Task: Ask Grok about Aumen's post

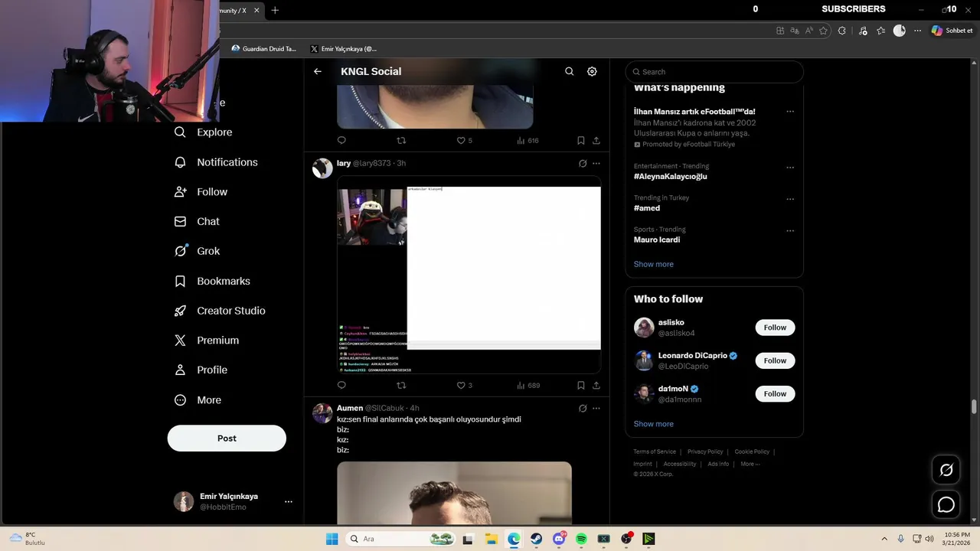Action: tap(583, 409)
